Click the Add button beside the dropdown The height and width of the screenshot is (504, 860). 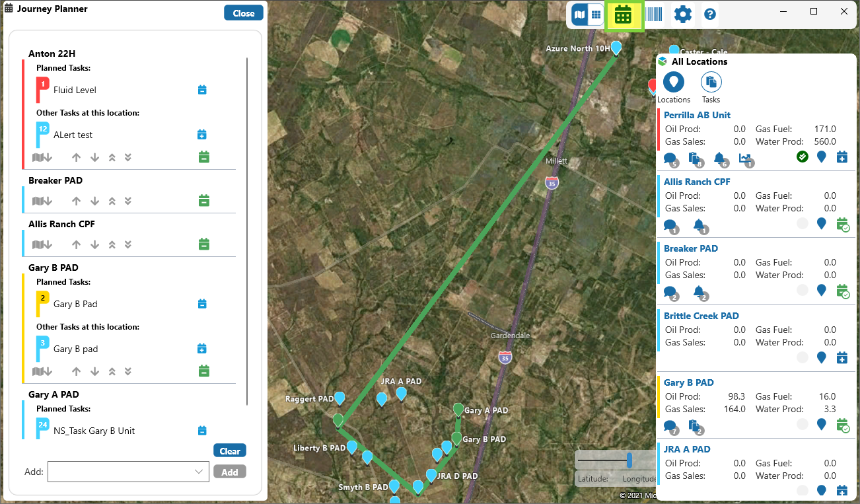click(x=230, y=472)
